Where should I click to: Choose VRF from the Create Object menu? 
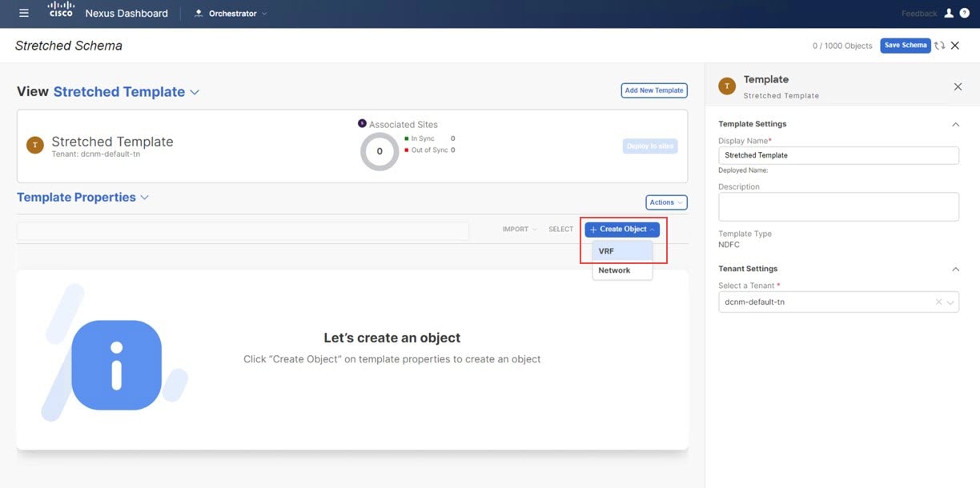pyautogui.click(x=622, y=251)
